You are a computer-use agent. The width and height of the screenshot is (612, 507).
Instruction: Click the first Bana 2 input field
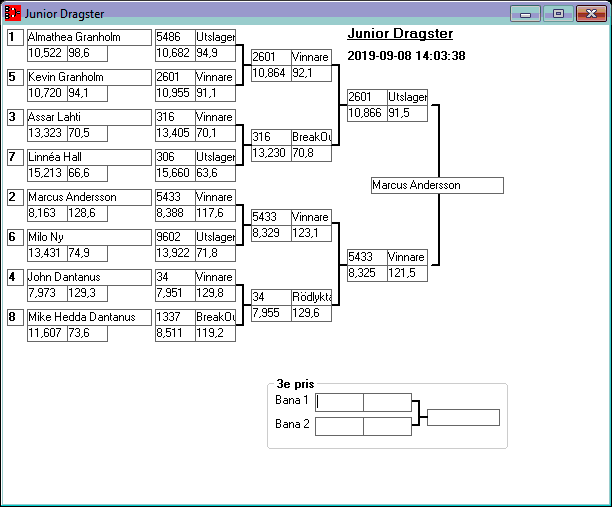point(340,426)
